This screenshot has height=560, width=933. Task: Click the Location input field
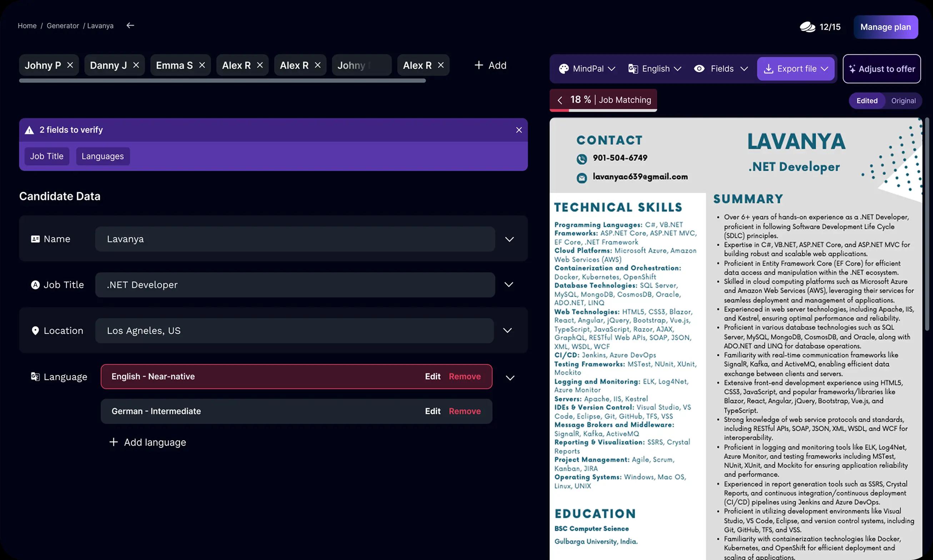click(294, 331)
